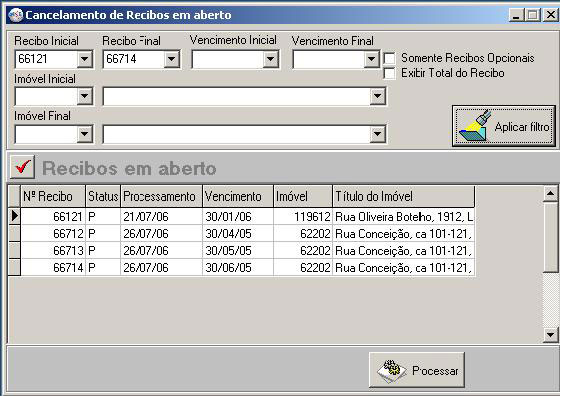Enable Somente Recibos Opcionais checkbox
This screenshot has height=396, width=563.
point(390,58)
